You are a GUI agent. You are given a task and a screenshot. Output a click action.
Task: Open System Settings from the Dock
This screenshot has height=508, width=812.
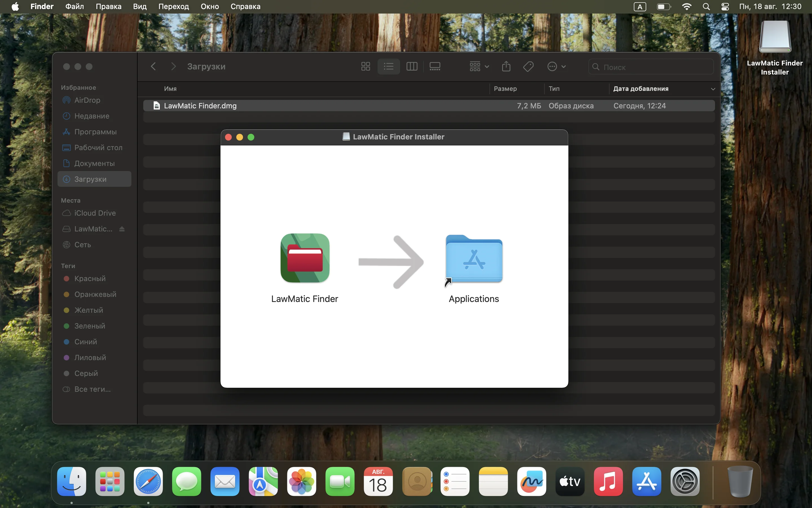point(685,481)
